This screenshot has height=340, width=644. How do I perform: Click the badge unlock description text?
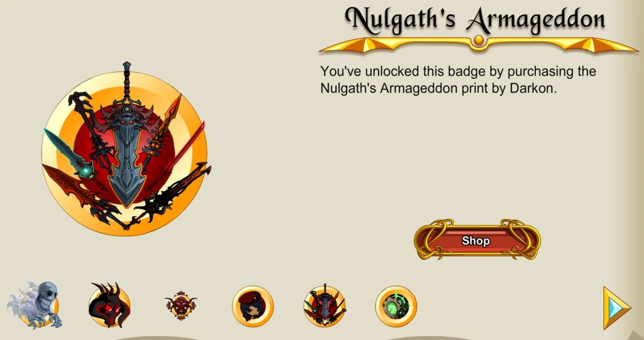pyautogui.click(x=458, y=79)
